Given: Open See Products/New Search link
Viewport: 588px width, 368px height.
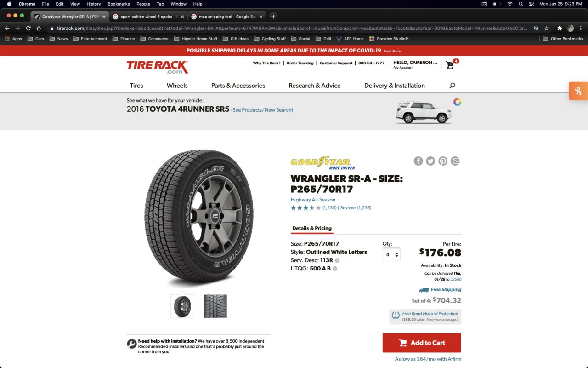Looking at the screenshot, I should (262, 110).
